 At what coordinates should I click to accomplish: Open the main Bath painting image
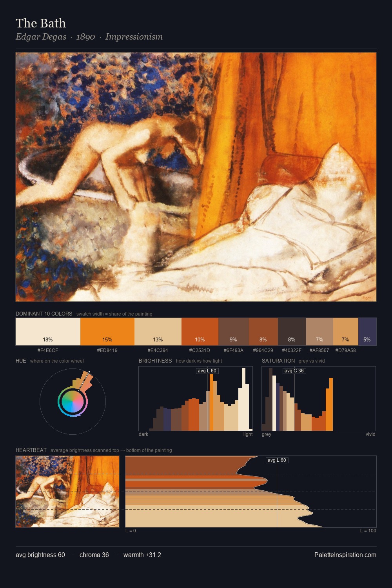click(x=196, y=177)
